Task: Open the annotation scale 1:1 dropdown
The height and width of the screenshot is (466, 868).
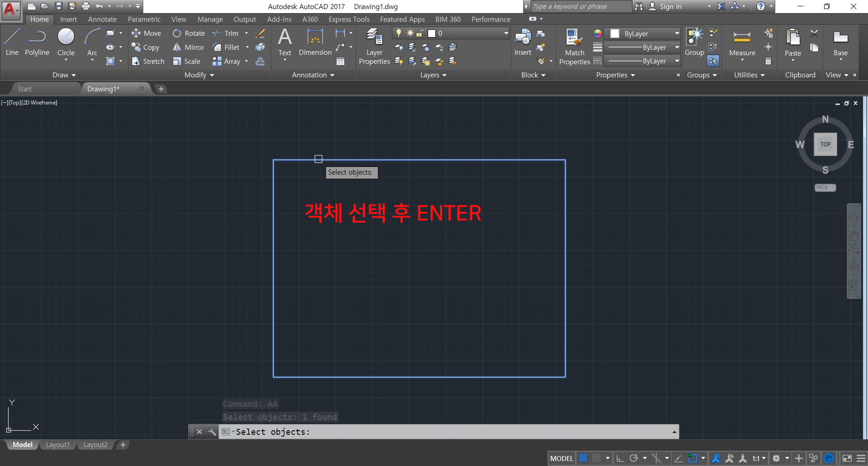Action: coord(759,458)
